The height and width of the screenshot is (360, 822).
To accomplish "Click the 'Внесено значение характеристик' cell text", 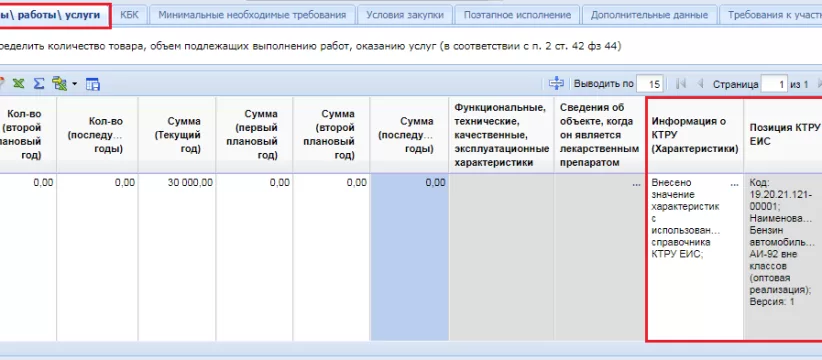I will [686, 219].
